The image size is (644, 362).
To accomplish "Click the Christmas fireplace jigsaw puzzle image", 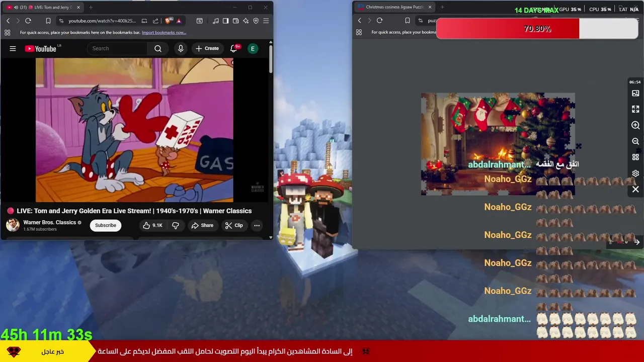I will pyautogui.click(x=498, y=144).
